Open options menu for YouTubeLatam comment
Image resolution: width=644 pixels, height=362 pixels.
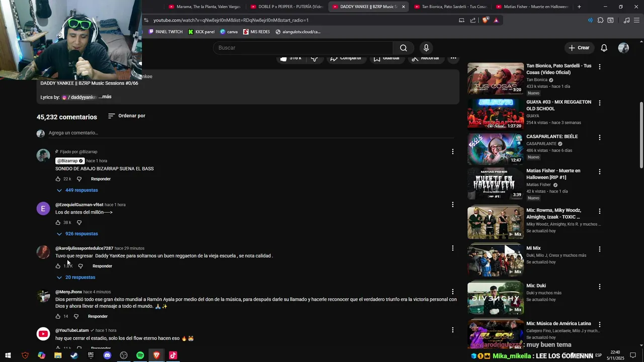point(452,330)
